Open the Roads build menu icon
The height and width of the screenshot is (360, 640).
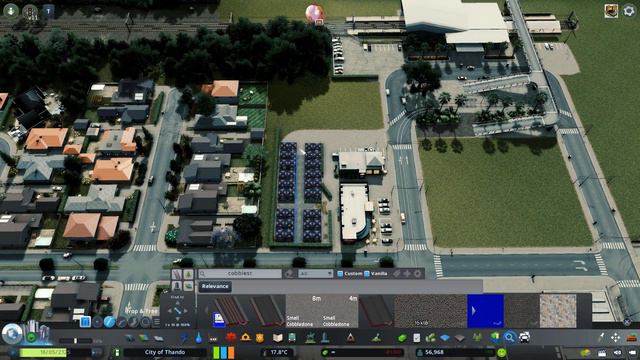pyautogui.click(x=130, y=338)
